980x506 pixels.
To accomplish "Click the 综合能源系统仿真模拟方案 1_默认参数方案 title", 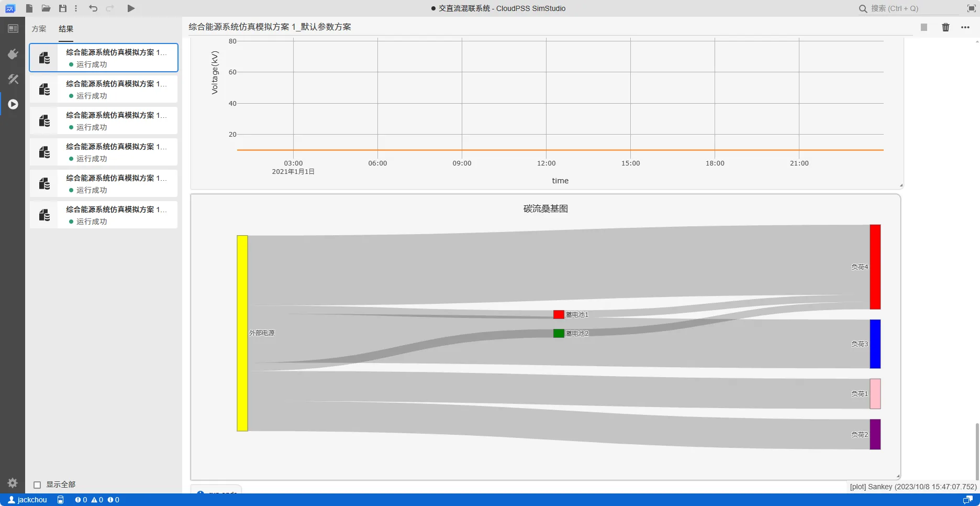I will click(x=270, y=27).
